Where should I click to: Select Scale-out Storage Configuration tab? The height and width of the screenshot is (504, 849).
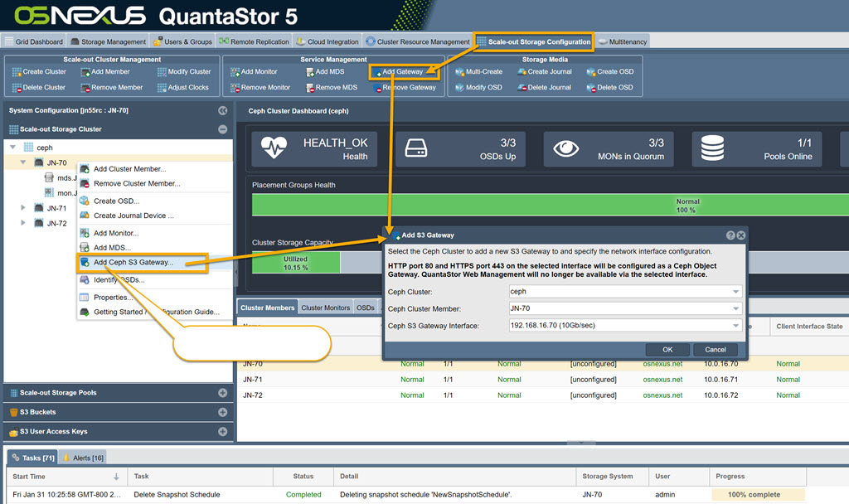(534, 41)
